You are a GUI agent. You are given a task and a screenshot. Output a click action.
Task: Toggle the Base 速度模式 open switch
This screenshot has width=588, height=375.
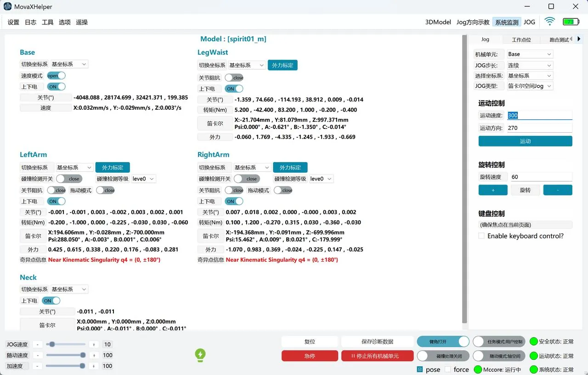tap(56, 76)
